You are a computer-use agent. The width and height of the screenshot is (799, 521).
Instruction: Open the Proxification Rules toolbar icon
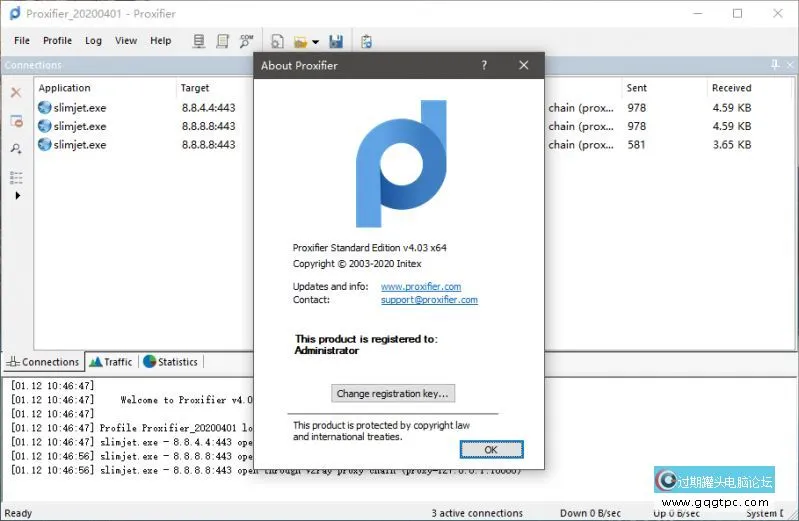[x=222, y=41]
